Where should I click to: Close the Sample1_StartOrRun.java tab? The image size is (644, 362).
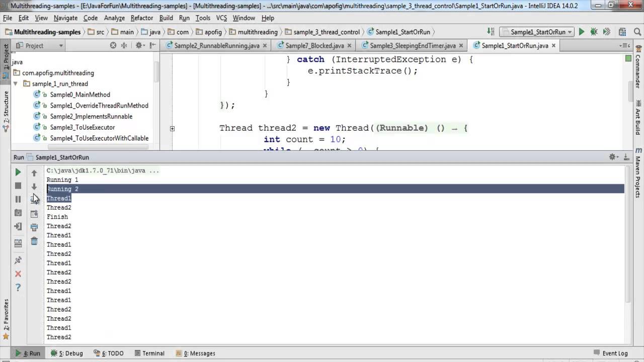554,45
